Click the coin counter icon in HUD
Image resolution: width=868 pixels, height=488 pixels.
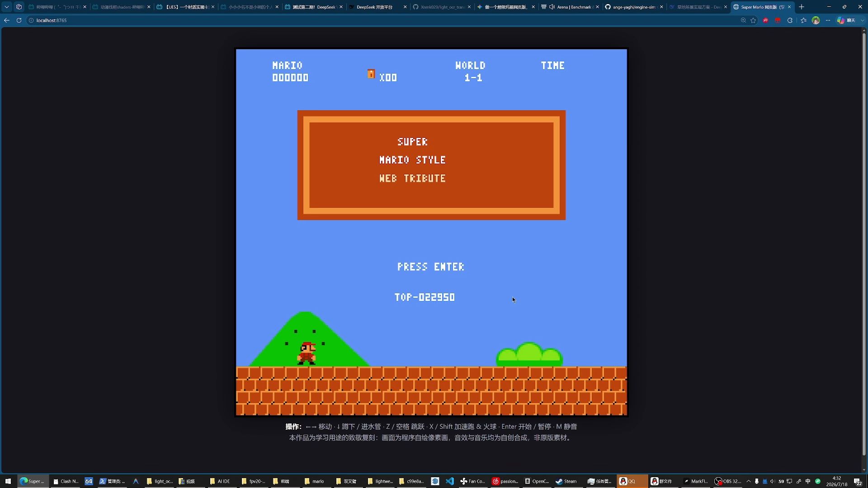tap(371, 74)
